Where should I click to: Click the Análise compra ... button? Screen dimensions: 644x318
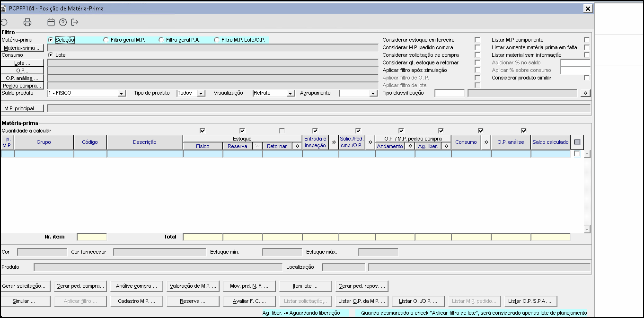click(x=136, y=286)
